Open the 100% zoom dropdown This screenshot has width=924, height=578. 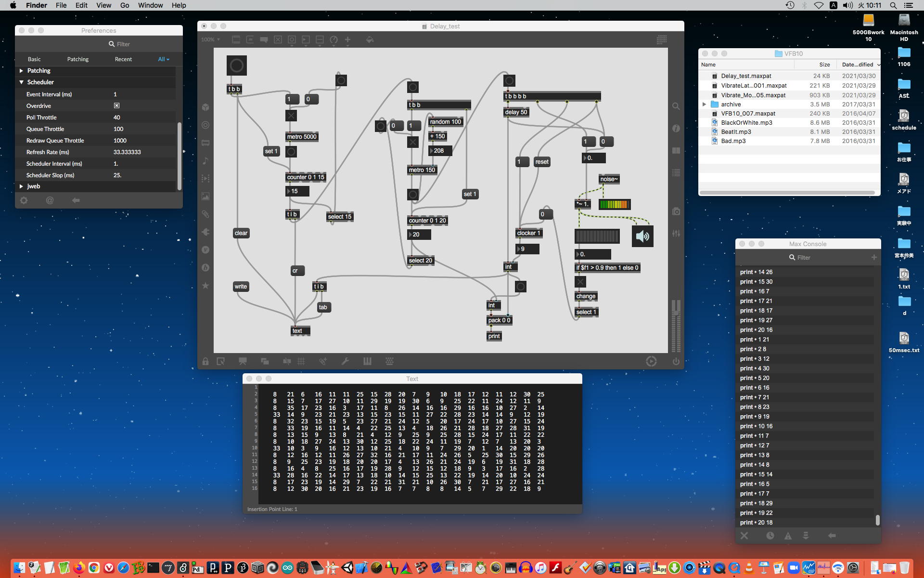click(x=211, y=40)
